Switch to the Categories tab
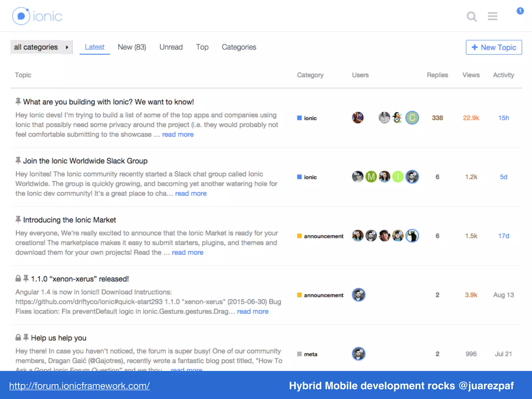The width and height of the screenshot is (532, 399). pyautogui.click(x=239, y=47)
